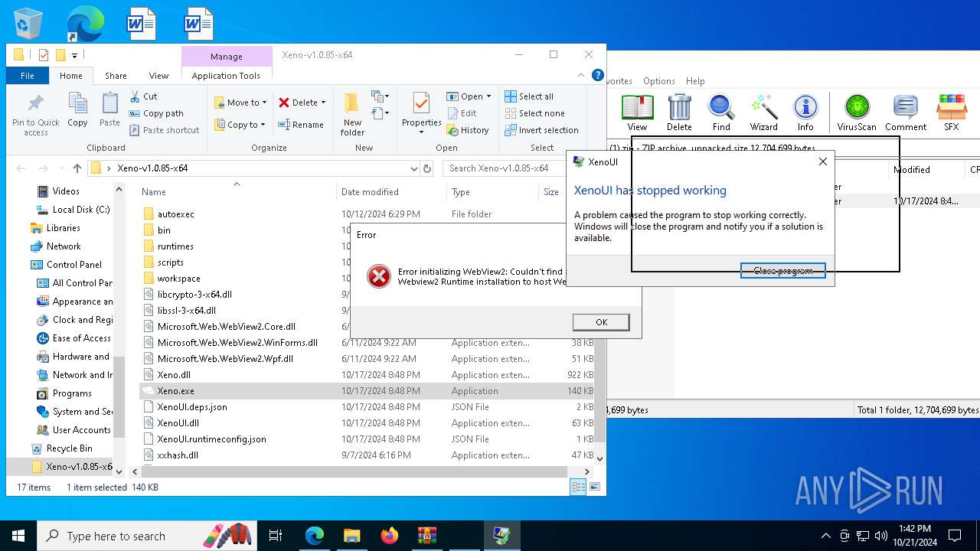Open the Delete dropdown arrow
The height and width of the screenshot is (551, 980).
323,103
